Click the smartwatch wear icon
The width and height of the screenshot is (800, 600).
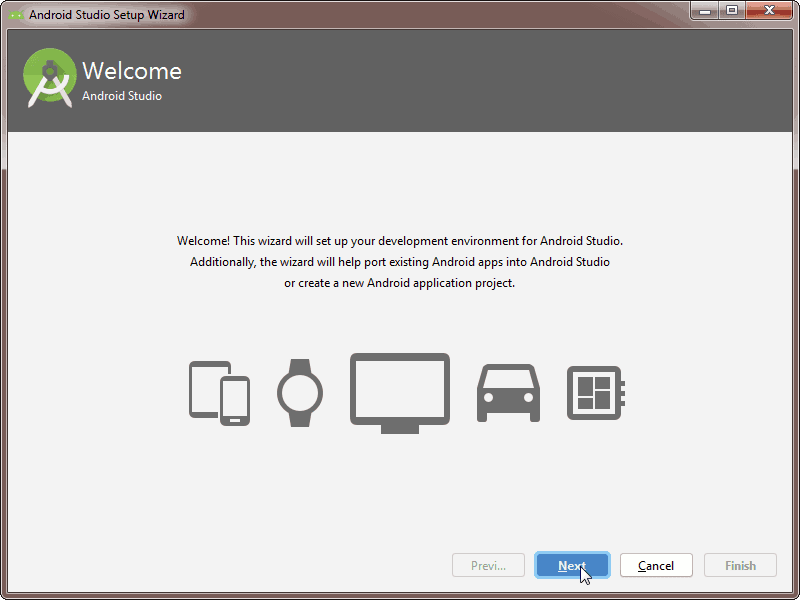click(x=300, y=393)
